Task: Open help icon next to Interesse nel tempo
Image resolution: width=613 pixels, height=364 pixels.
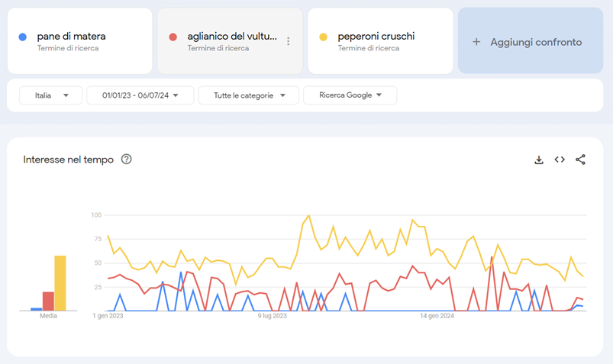Action: pos(127,159)
